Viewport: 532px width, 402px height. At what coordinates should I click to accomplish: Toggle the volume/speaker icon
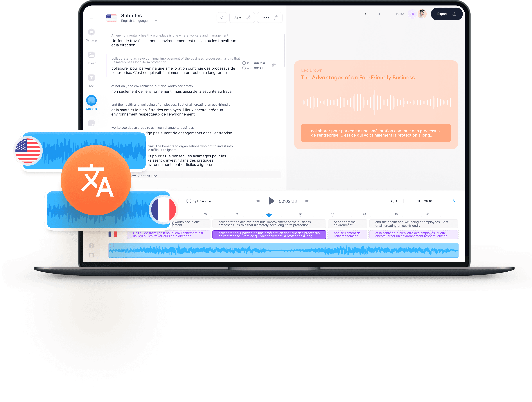[393, 201]
